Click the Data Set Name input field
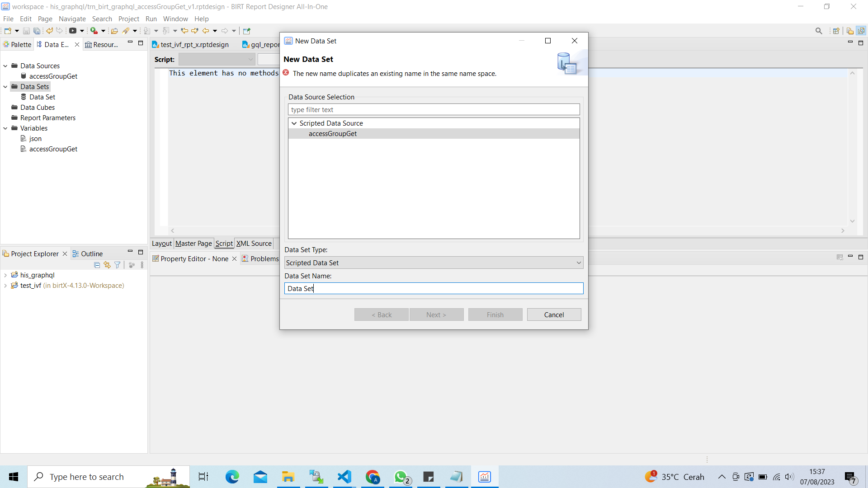Viewport: 868px width, 488px height. pyautogui.click(x=434, y=289)
